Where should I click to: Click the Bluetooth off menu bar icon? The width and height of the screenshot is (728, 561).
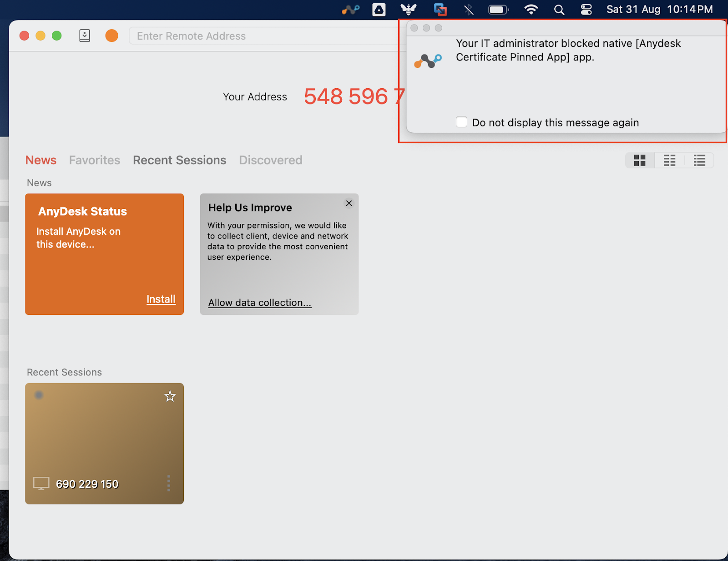point(469,10)
